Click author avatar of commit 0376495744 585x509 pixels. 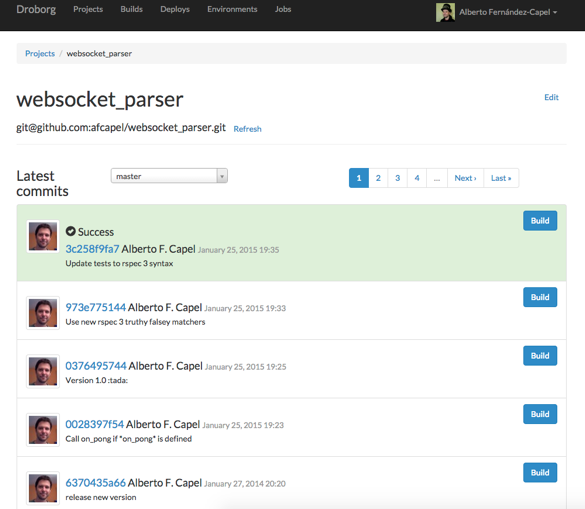click(43, 371)
